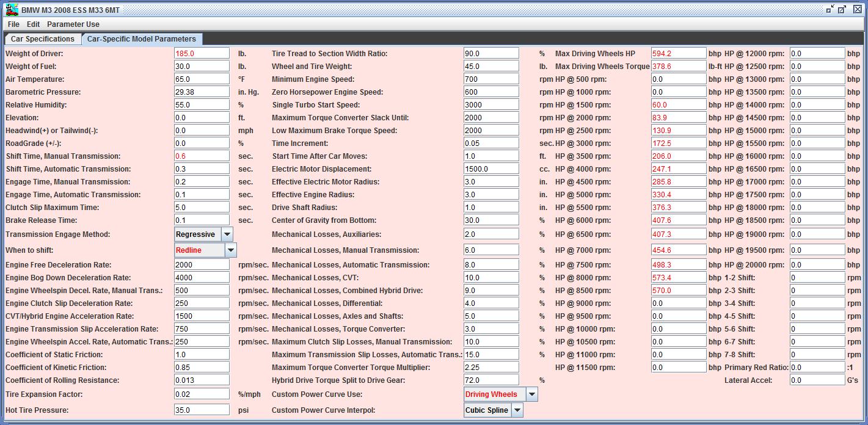Click the maximize internal frame icon
The image size is (868, 425).
pos(842,9)
